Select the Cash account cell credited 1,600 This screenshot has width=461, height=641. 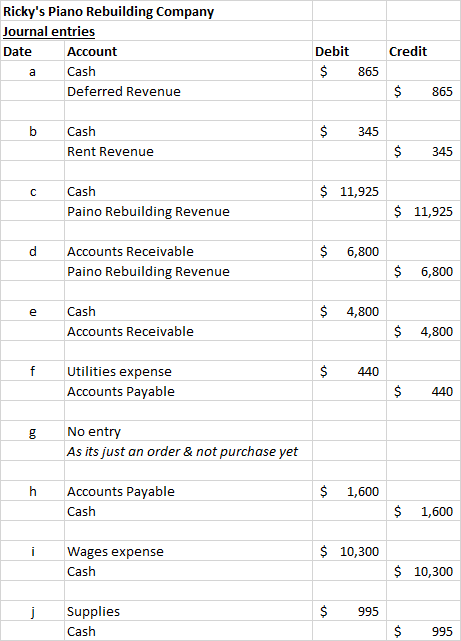coord(188,511)
